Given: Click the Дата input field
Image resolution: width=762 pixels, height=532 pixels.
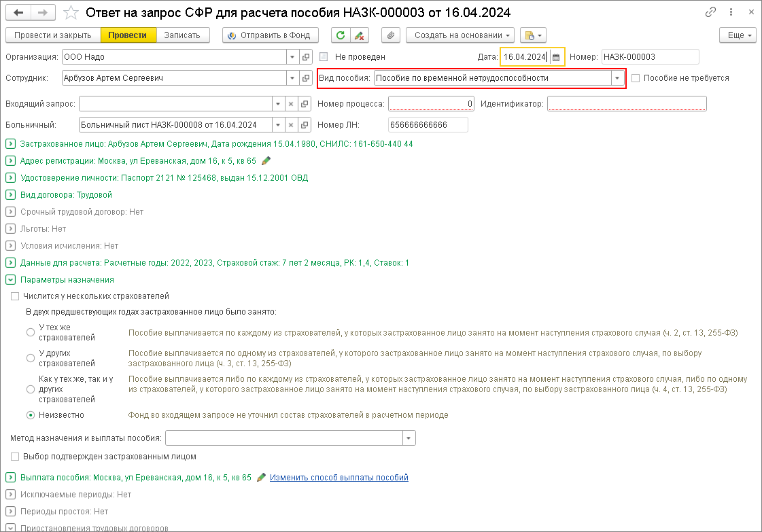Looking at the screenshot, I should (526, 57).
